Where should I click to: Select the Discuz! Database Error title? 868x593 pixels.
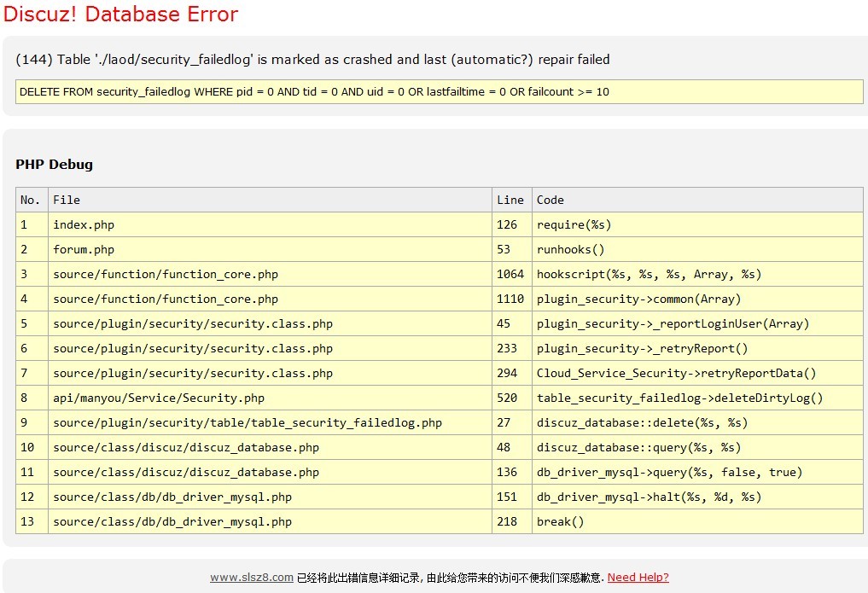tap(120, 14)
